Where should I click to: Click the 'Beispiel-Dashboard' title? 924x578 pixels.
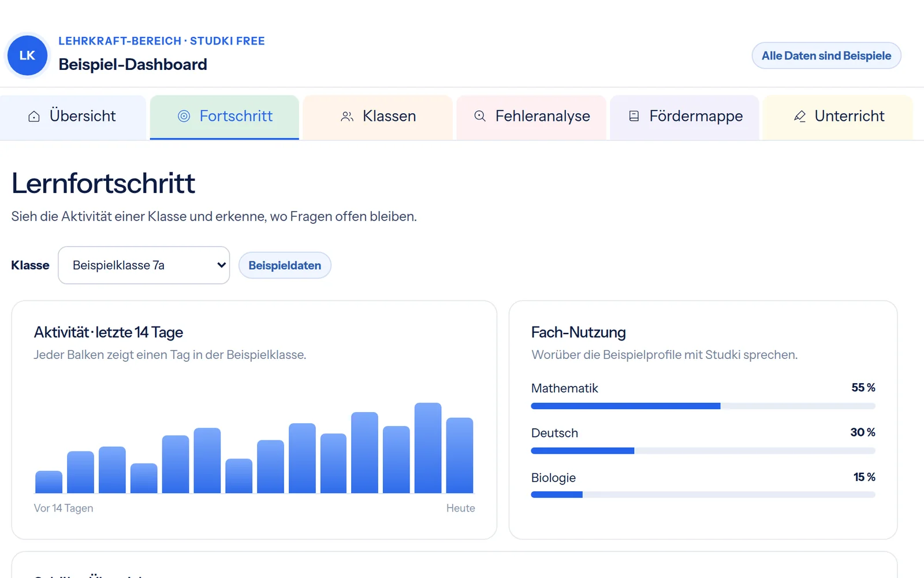[x=133, y=64]
